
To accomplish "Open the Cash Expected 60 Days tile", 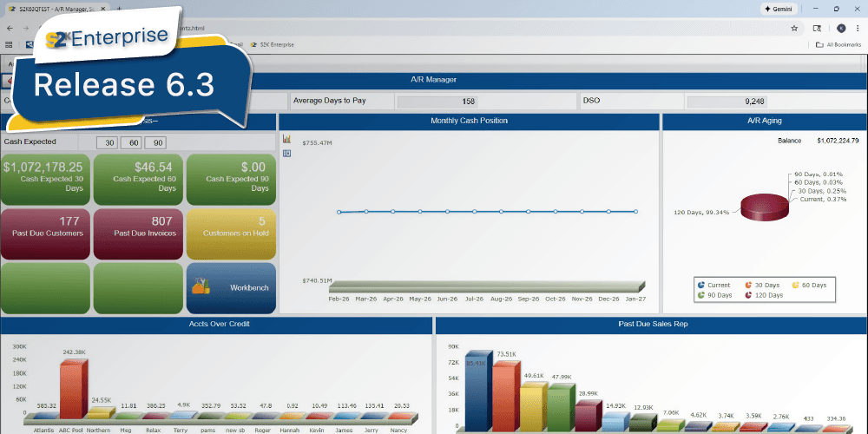I will click(x=138, y=180).
